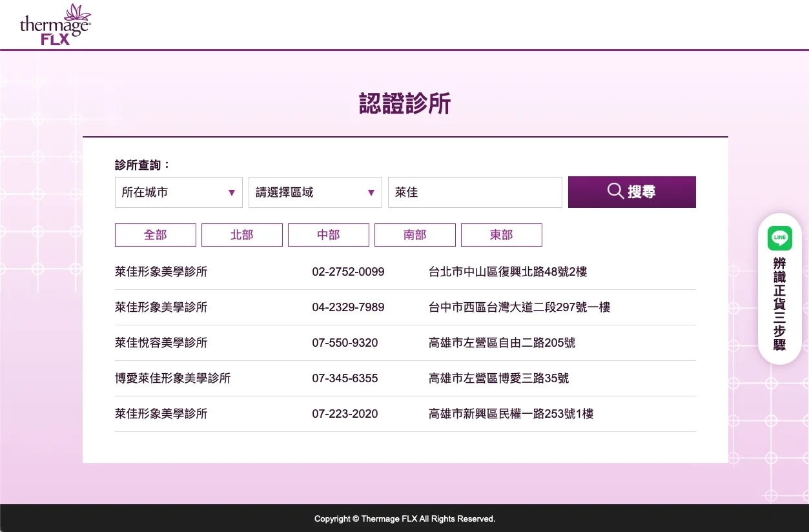Show clinics in 南部 region
This screenshot has height=532, width=809.
point(415,235)
